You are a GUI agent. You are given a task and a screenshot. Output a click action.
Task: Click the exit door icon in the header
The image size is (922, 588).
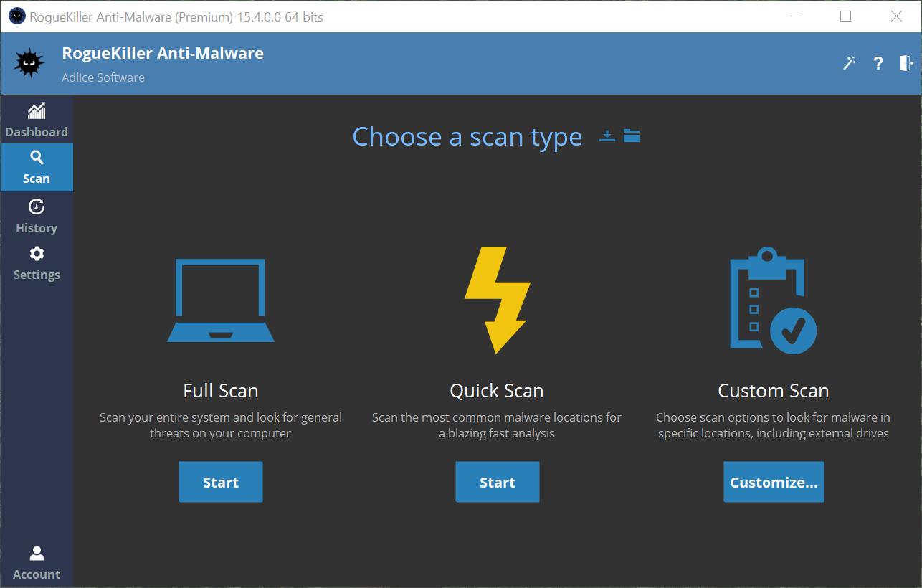905,63
